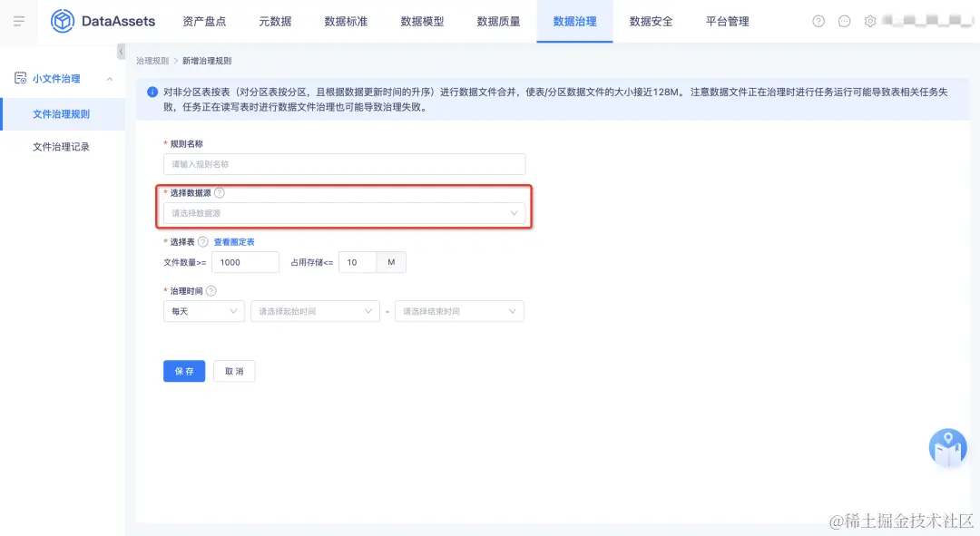Focus the 占用存储 input showing 10
Screen dimensions: 980x536
click(358, 262)
